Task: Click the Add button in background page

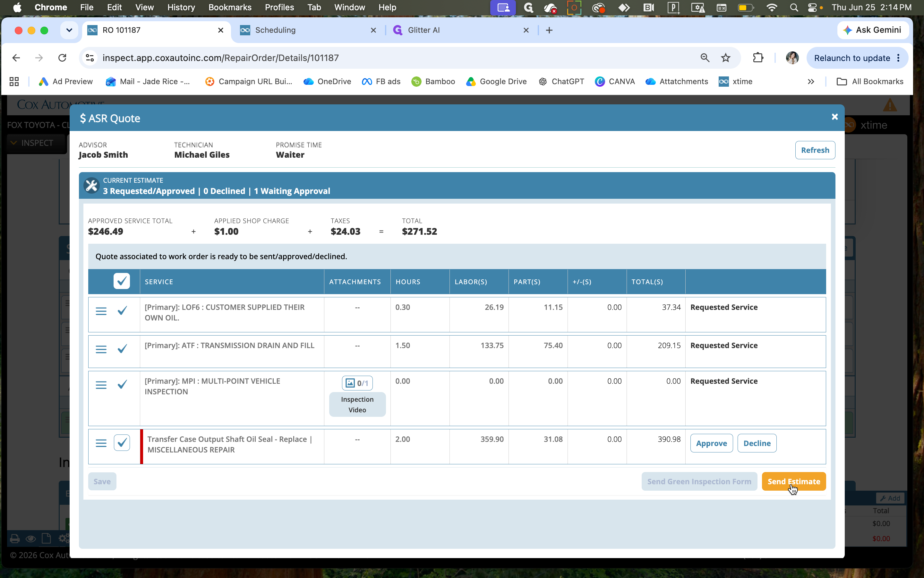Action: (x=890, y=498)
